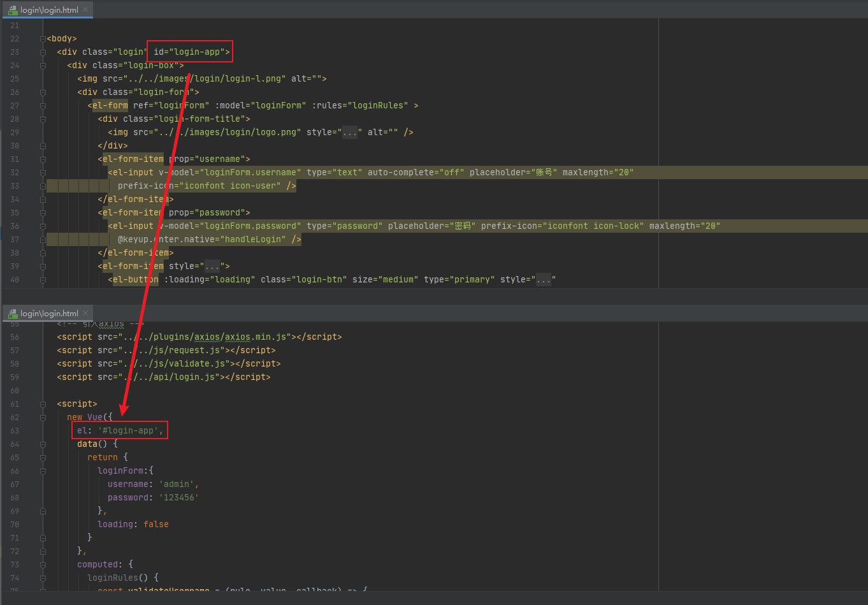Viewport: 868px width, 605px height.
Task: Click fold end marker at line 72
Action: point(43,551)
